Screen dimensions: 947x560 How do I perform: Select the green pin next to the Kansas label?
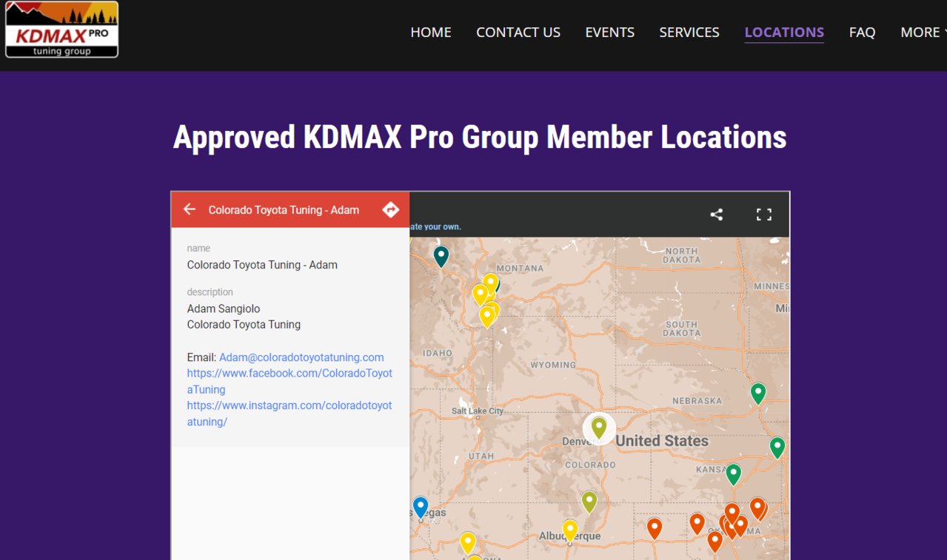point(733,474)
